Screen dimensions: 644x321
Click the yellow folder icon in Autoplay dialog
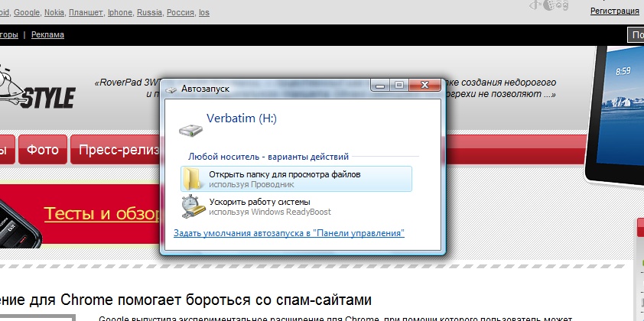pos(191,179)
